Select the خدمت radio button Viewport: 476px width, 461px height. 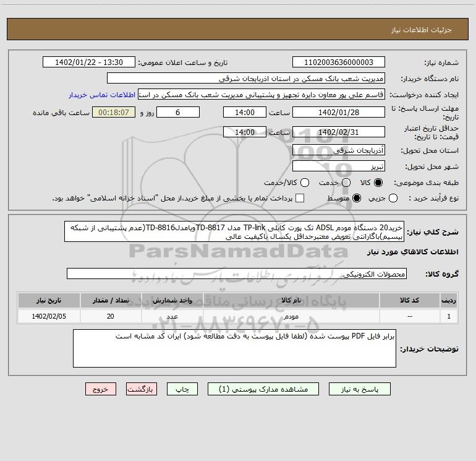click(x=346, y=183)
